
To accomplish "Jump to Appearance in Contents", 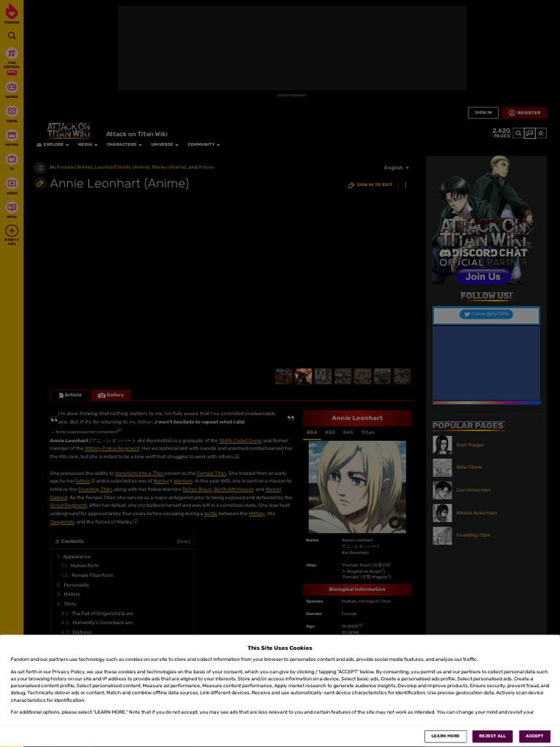I will tap(76, 557).
